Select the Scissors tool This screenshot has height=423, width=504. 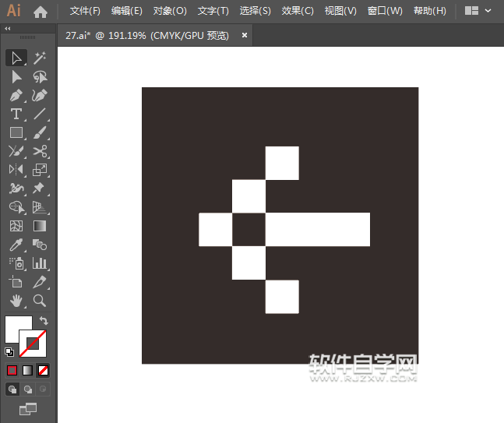coord(40,151)
